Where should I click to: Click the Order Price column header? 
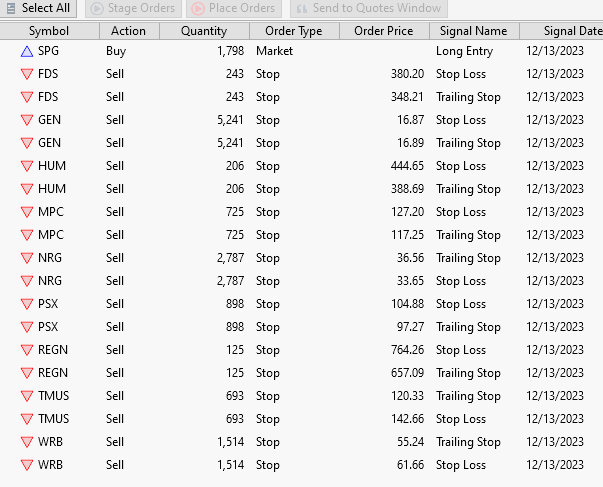point(384,31)
